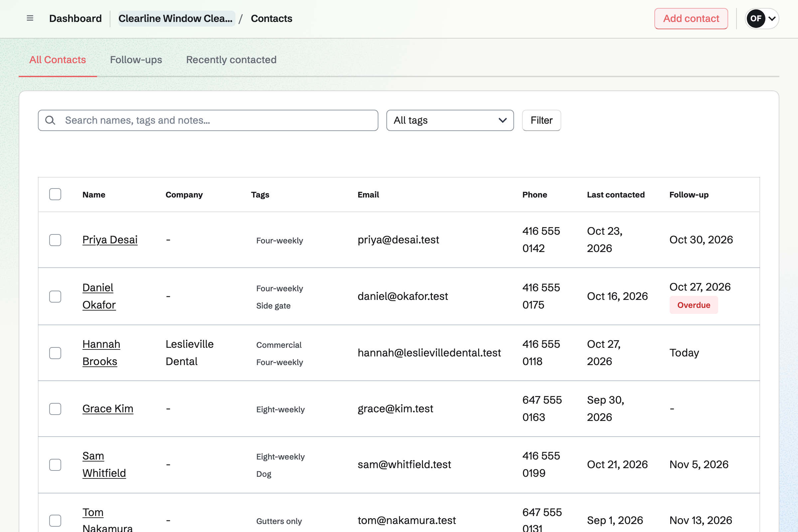Open Grace Kim contact link
798x532 pixels.
108,409
